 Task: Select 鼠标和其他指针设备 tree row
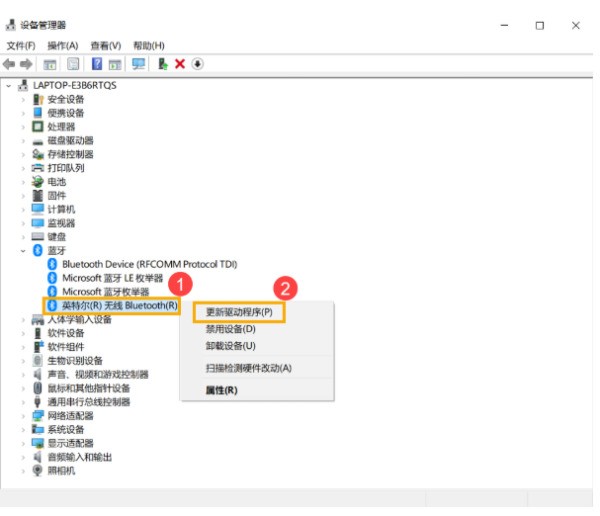coord(88,388)
